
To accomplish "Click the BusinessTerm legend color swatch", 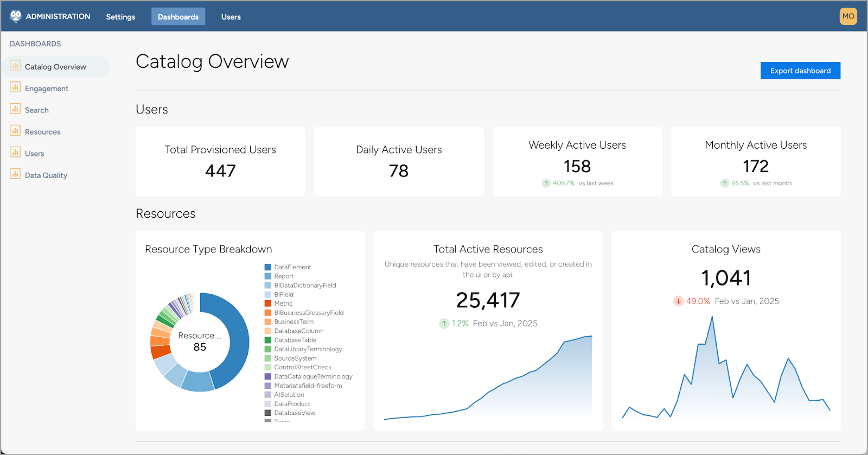I will coord(267,321).
